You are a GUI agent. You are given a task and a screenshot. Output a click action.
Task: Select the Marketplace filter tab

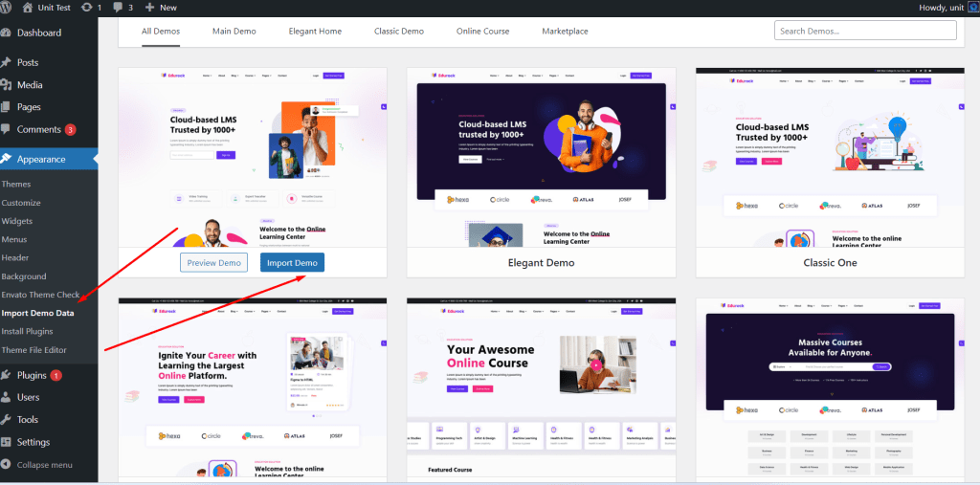click(565, 32)
